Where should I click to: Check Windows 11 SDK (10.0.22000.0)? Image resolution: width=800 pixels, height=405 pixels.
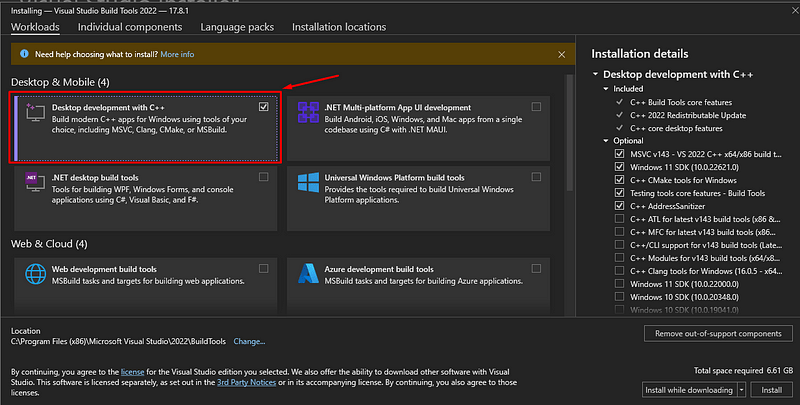pos(619,284)
